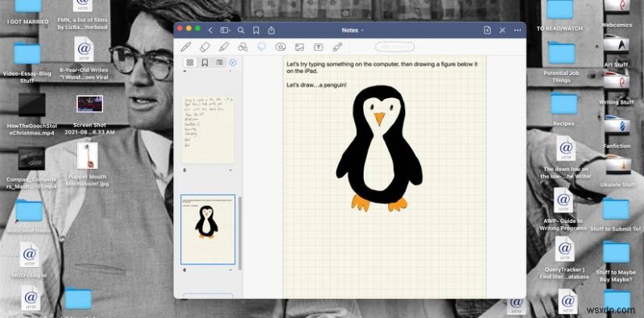Select the 'Stuff to Submit To!' folder

click(x=615, y=214)
